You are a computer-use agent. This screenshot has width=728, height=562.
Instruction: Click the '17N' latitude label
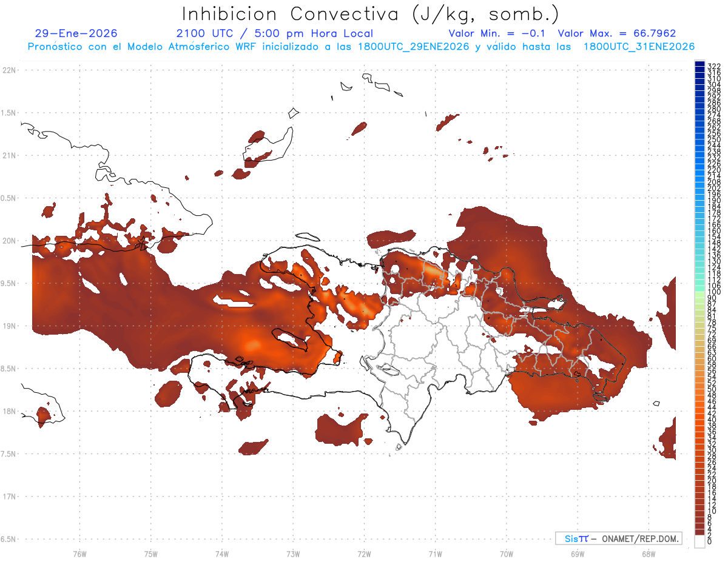9,497
